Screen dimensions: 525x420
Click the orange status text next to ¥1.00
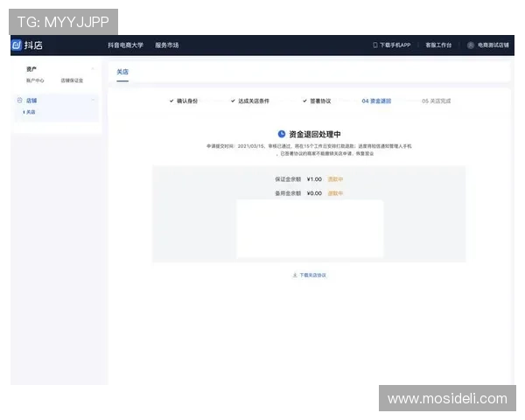pos(335,179)
